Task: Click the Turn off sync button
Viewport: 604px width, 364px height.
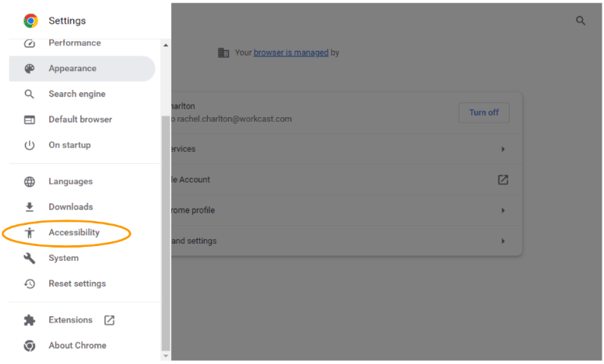Action: [484, 112]
